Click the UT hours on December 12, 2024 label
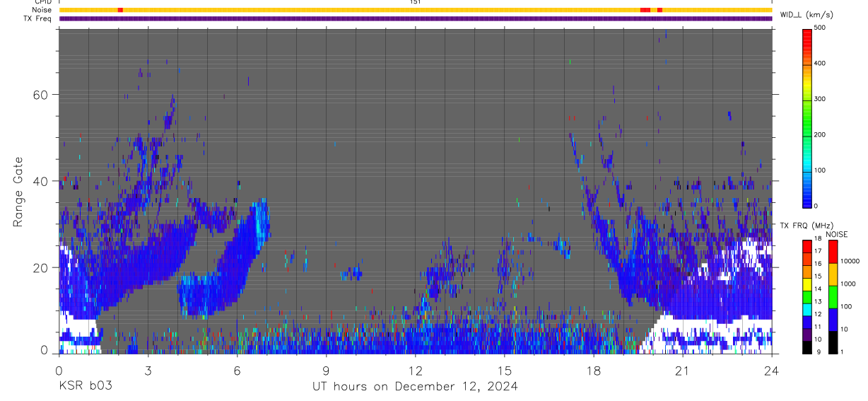This screenshot has height=401, width=868. coord(416,386)
